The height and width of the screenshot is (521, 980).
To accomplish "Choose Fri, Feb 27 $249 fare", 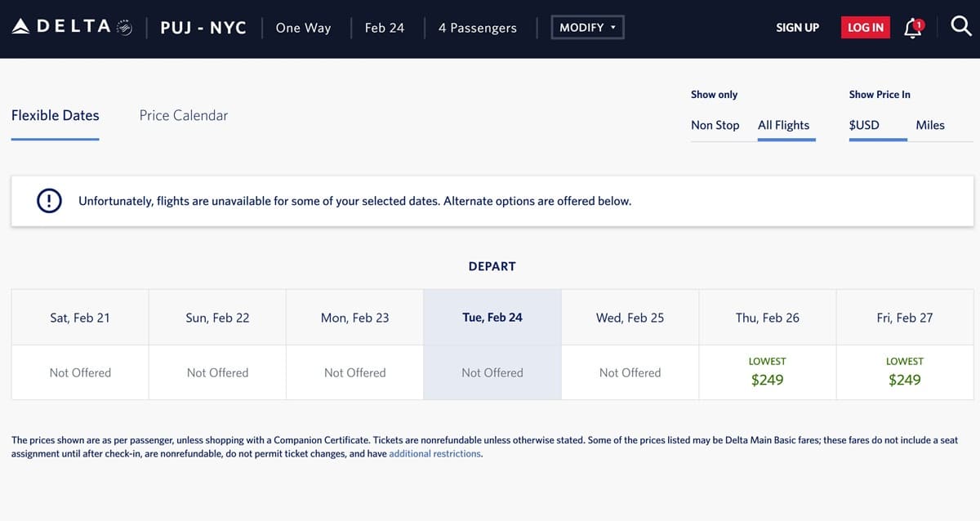I will click(904, 372).
